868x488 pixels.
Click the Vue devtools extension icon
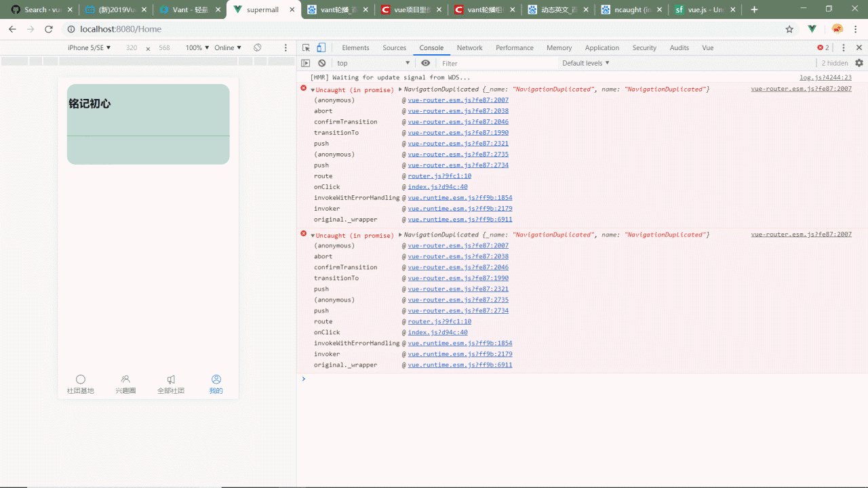[812, 29]
